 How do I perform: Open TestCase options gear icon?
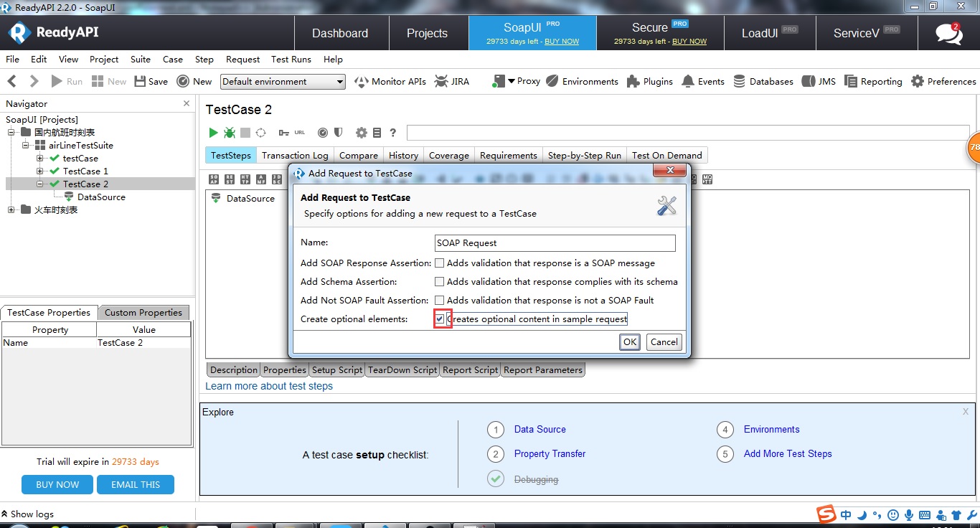pos(362,133)
